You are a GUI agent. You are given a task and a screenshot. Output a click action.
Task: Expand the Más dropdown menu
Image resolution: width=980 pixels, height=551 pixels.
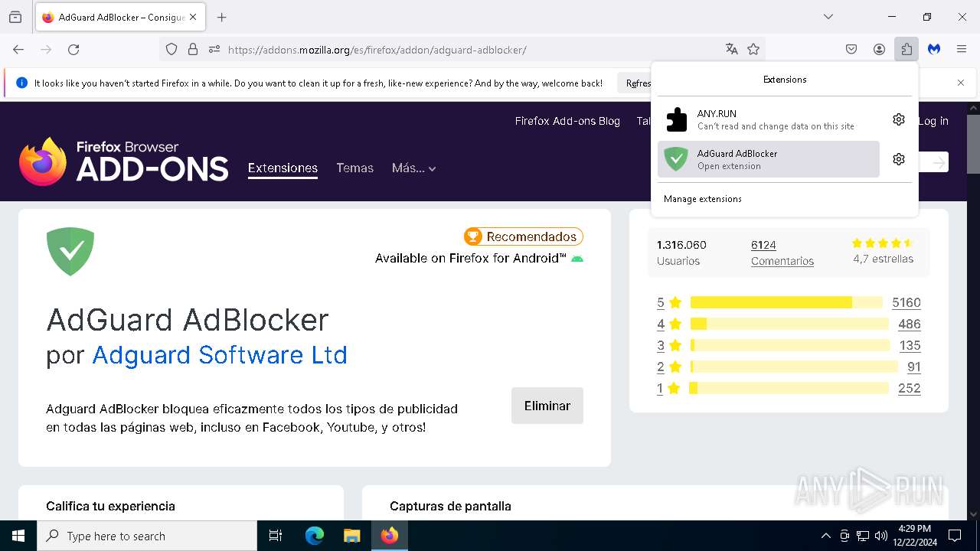click(x=413, y=168)
